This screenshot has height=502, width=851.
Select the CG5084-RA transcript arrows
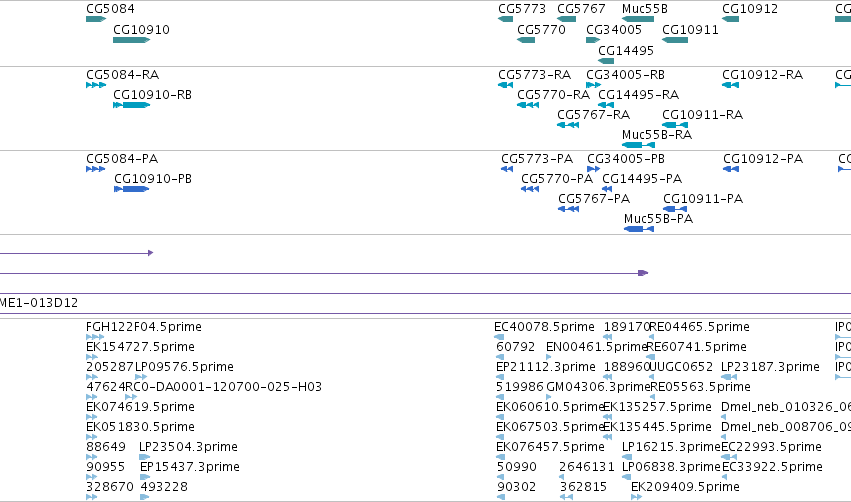coord(96,85)
